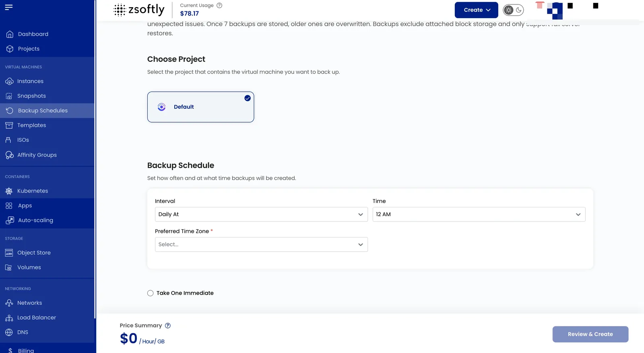Viewport: 644px width, 353px height.
Task: Expand the Create dropdown button
Action: click(476, 10)
